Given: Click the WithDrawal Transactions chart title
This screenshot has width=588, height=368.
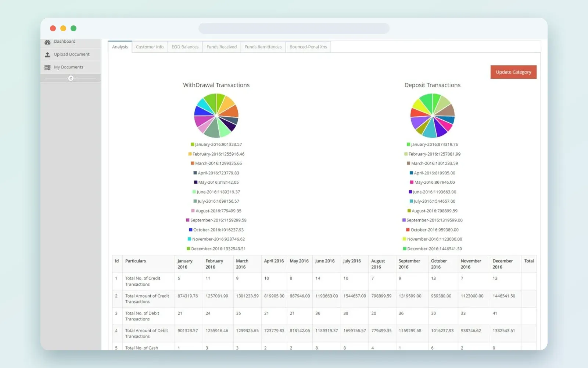Looking at the screenshot, I should tap(216, 85).
